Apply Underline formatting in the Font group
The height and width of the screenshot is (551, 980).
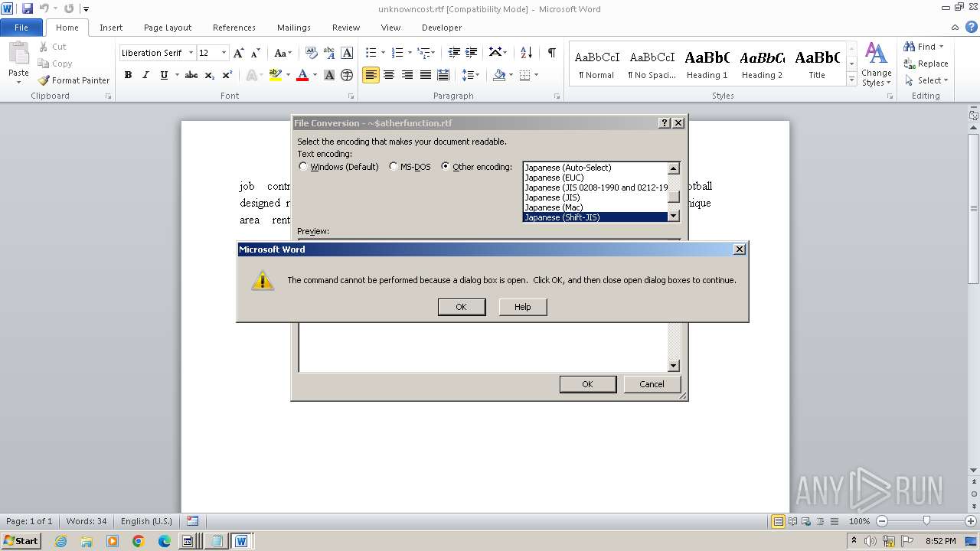pyautogui.click(x=164, y=75)
